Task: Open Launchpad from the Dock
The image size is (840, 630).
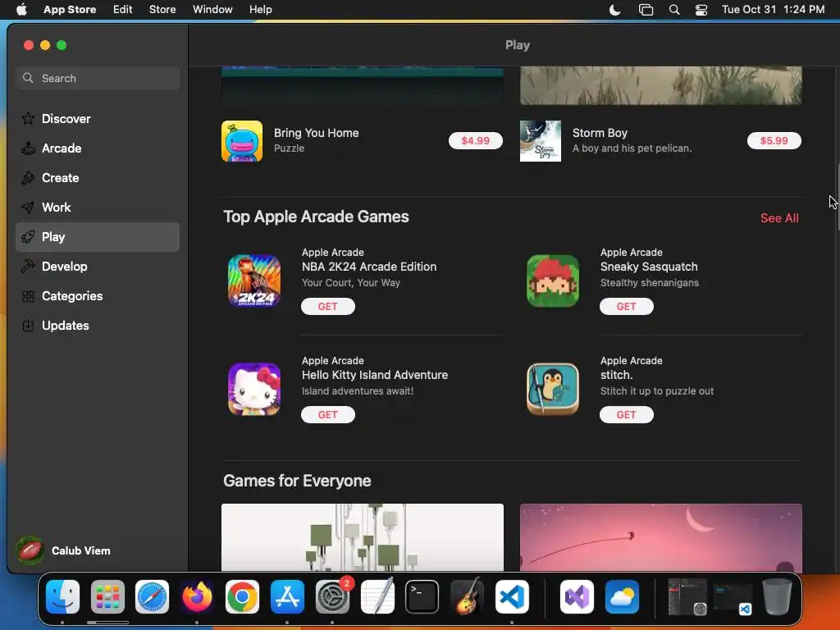Action: pyautogui.click(x=107, y=597)
